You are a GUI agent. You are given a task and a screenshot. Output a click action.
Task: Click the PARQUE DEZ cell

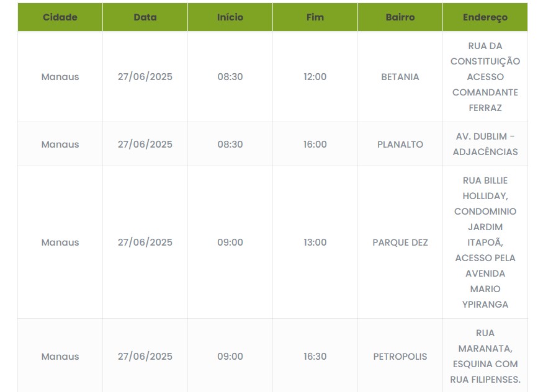[x=400, y=243]
